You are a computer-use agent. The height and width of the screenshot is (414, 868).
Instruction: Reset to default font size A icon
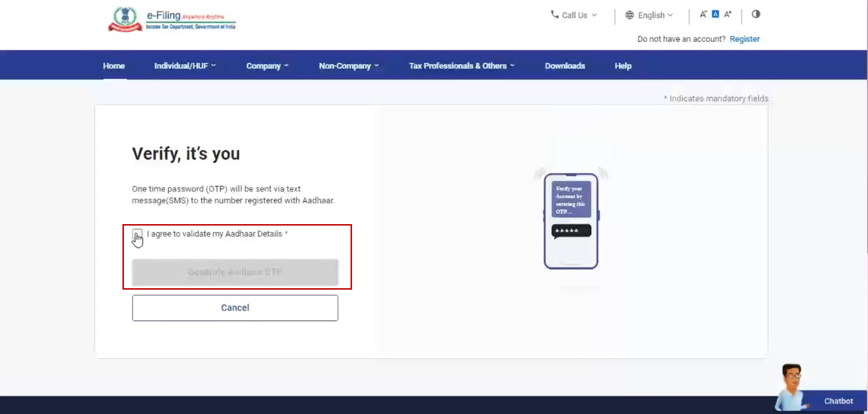(715, 14)
